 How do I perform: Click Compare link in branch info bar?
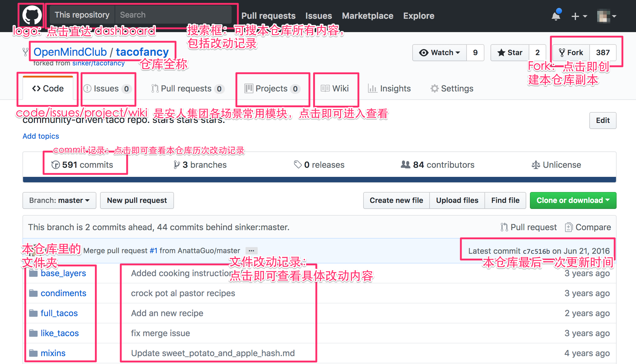click(588, 227)
